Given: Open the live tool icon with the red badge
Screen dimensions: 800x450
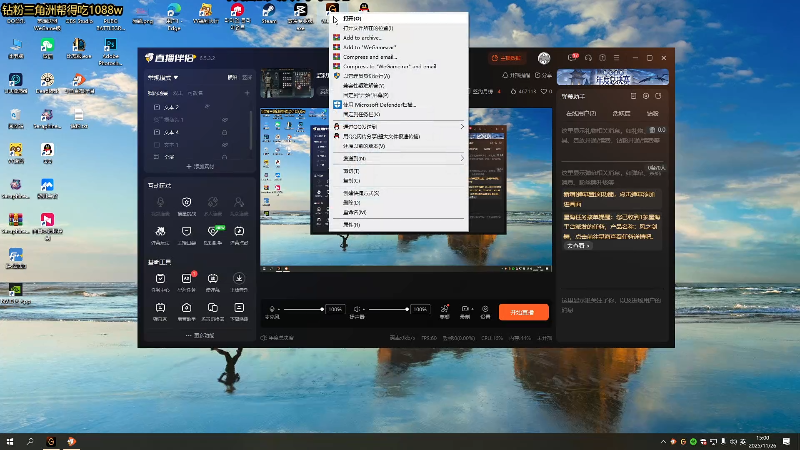Looking at the screenshot, I should 186,279.
